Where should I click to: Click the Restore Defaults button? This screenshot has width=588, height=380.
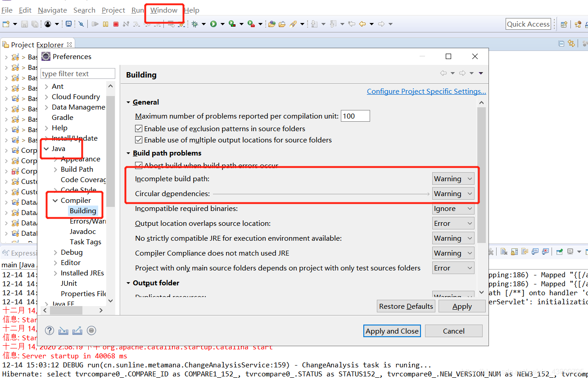(406, 306)
